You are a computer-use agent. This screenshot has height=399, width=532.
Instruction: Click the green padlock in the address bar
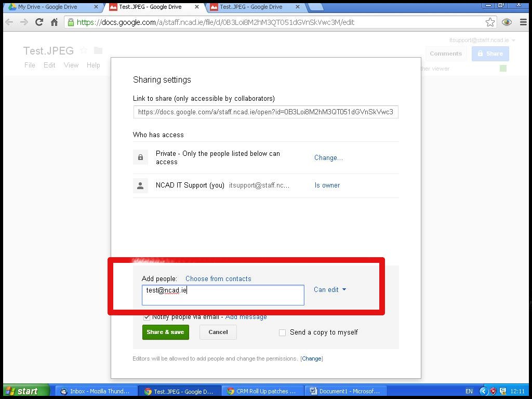pyautogui.click(x=71, y=22)
